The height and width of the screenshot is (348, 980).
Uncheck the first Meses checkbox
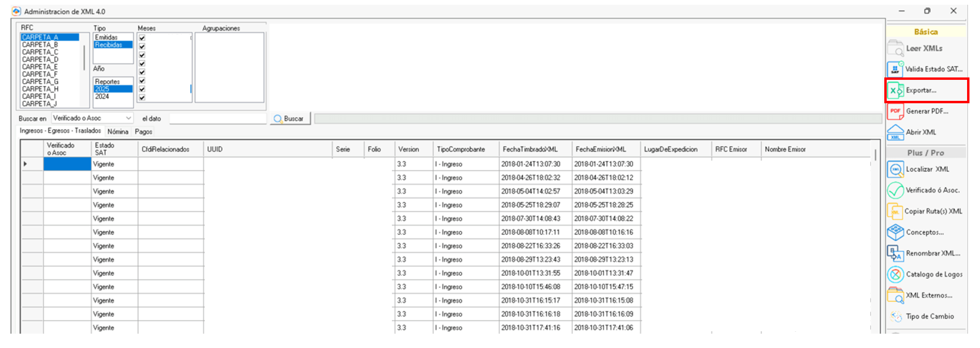point(142,38)
